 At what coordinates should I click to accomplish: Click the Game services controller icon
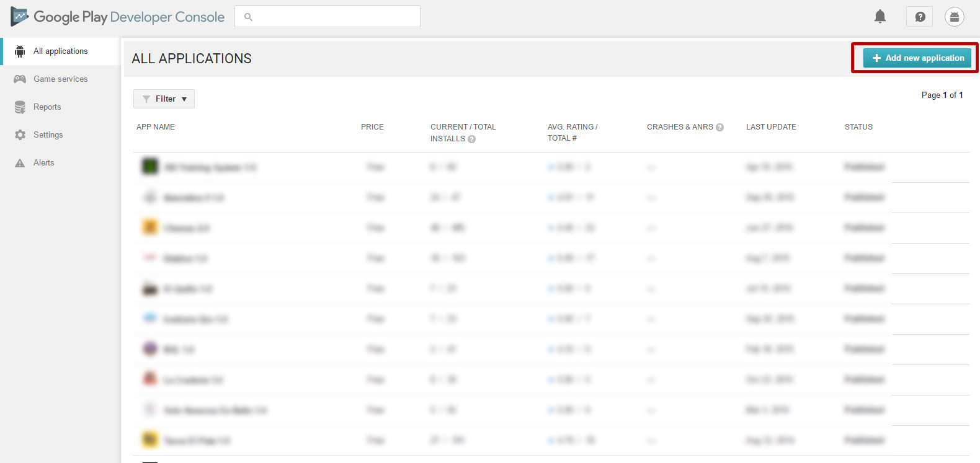pyautogui.click(x=20, y=79)
